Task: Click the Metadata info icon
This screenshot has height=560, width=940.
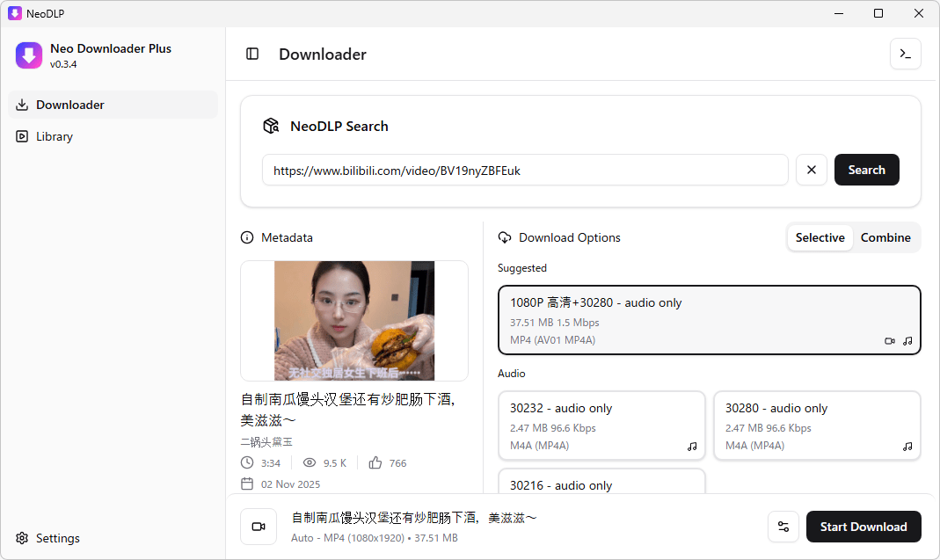Action: click(247, 237)
